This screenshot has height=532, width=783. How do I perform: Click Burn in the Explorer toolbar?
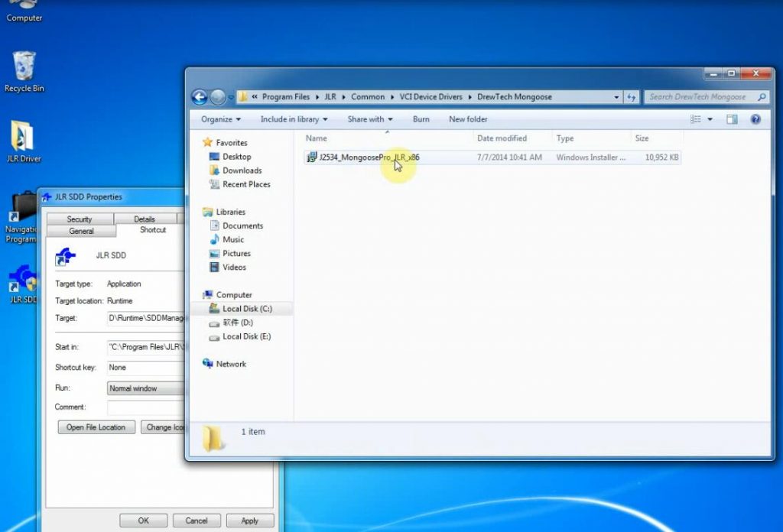point(421,119)
